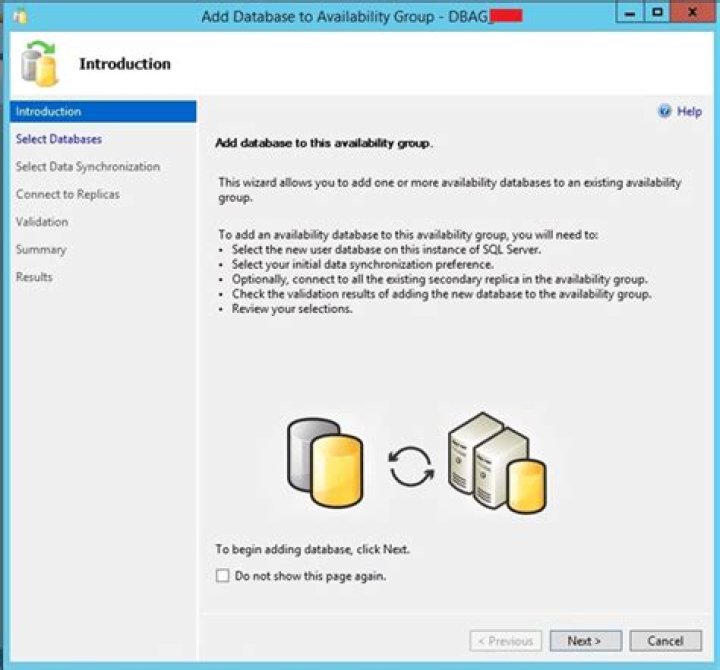Click the server towers with database graphic
Screen dimensions: 720x670
pyautogui.click(x=497, y=463)
